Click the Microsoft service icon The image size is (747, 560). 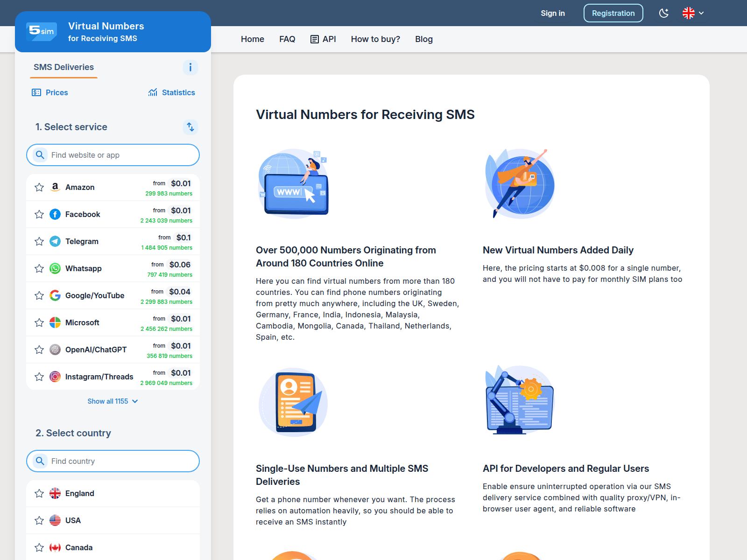click(55, 322)
